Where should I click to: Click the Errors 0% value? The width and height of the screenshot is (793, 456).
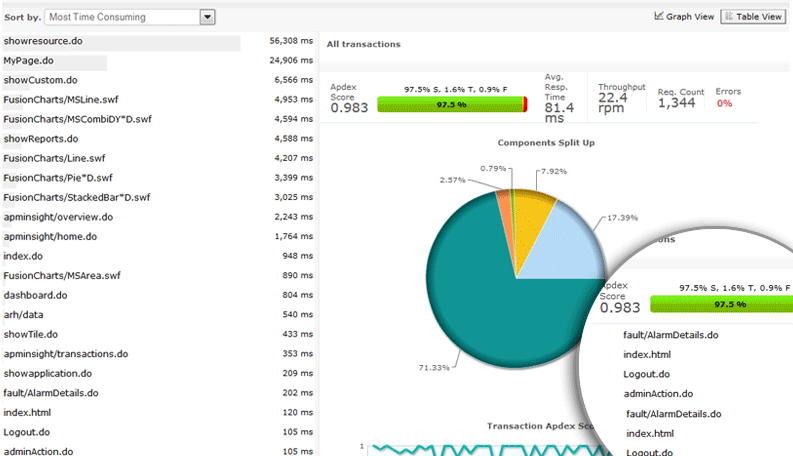[x=724, y=103]
